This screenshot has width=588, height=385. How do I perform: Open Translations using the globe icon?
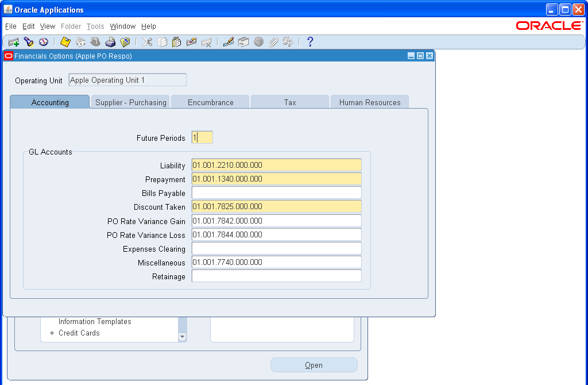click(258, 41)
